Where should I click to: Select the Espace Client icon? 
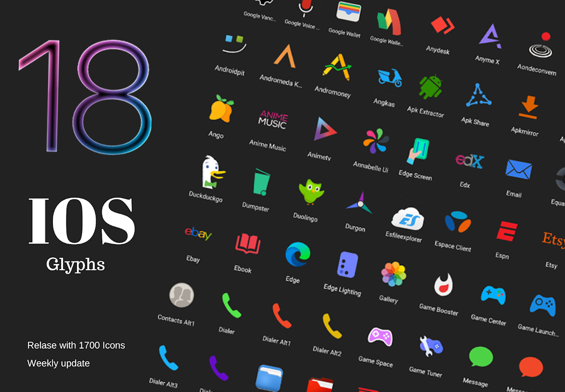point(458,221)
